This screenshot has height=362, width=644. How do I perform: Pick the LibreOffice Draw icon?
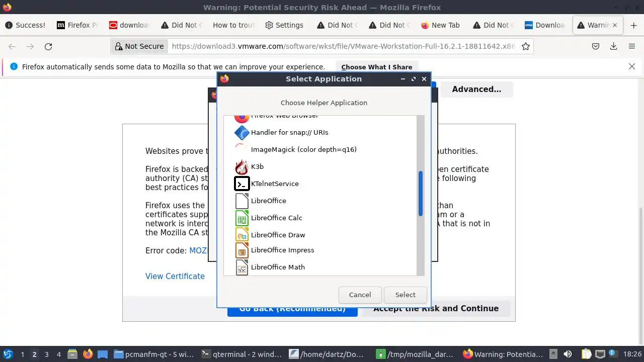pyautogui.click(x=242, y=235)
